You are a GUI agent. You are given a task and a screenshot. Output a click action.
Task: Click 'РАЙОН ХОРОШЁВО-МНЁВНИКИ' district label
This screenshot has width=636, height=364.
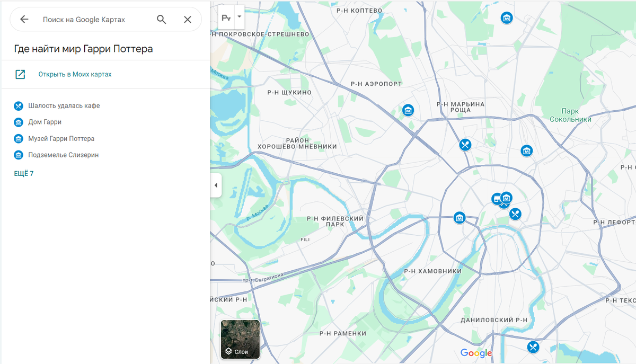click(x=297, y=143)
